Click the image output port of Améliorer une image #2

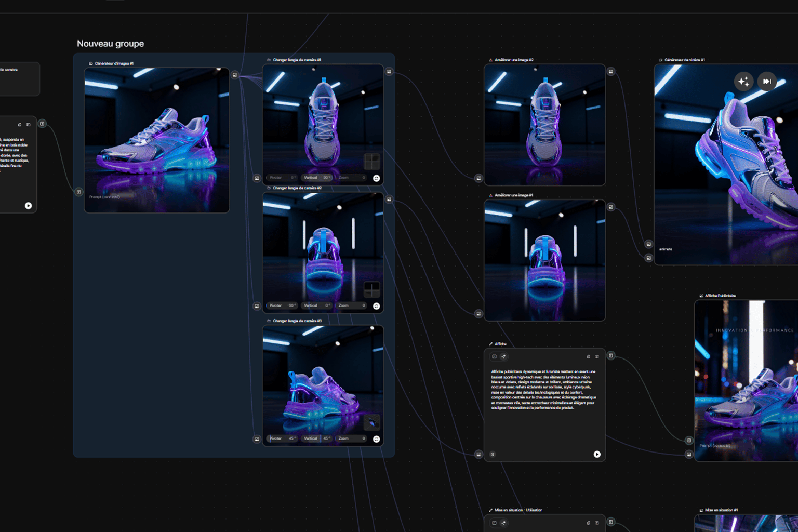click(611, 72)
